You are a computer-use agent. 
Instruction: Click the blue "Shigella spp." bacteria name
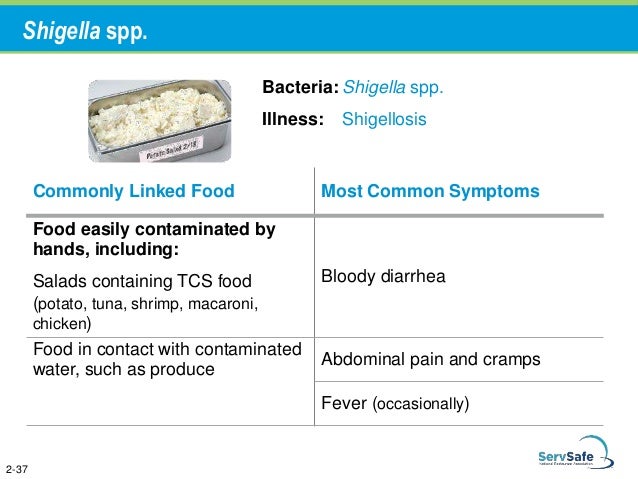[393, 86]
